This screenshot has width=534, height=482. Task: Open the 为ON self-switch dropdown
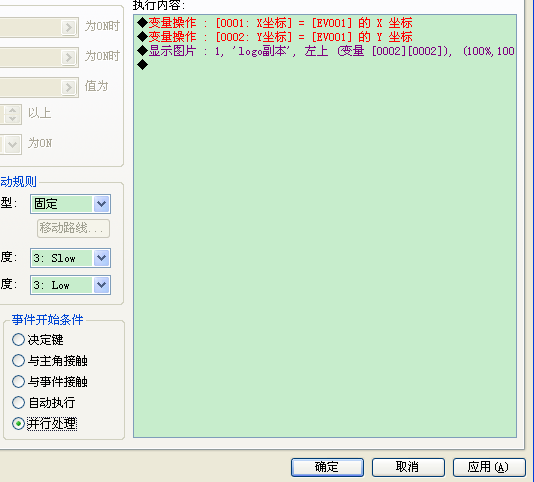[x=12, y=144]
